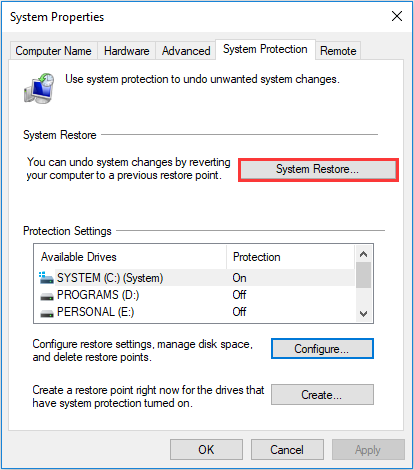Click the scroll down arrow in drives list
The image size is (414, 470).
point(363,314)
